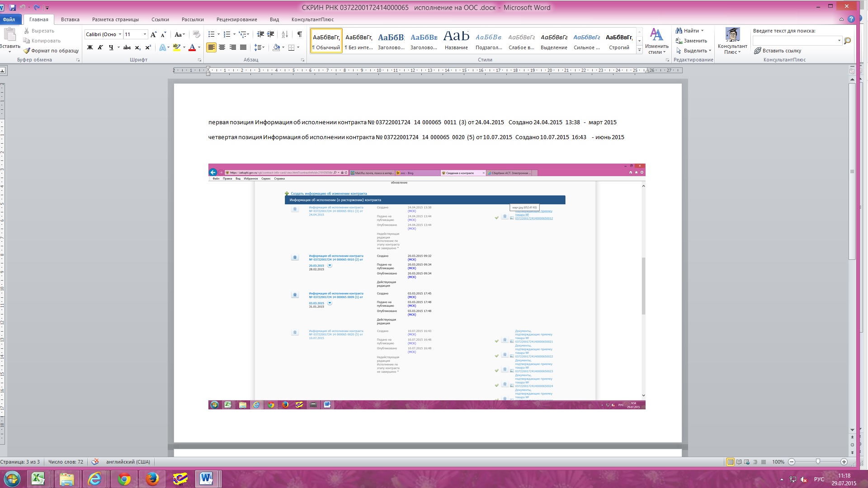
Task: Zoom in with the plus button
Action: [x=844, y=462]
